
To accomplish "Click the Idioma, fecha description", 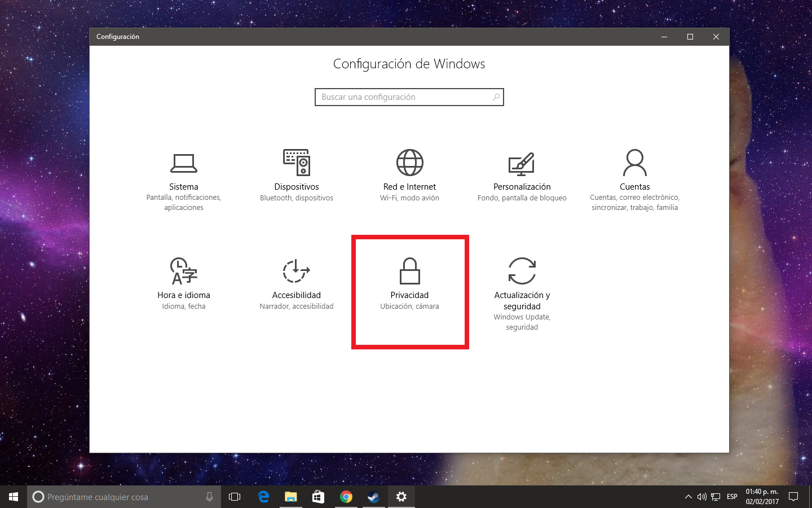I will point(184,306).
